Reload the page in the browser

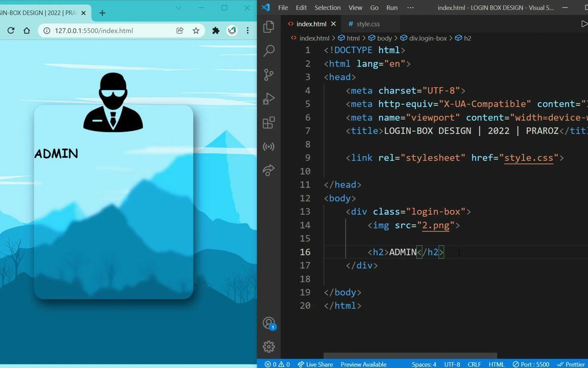coord(11,30)
